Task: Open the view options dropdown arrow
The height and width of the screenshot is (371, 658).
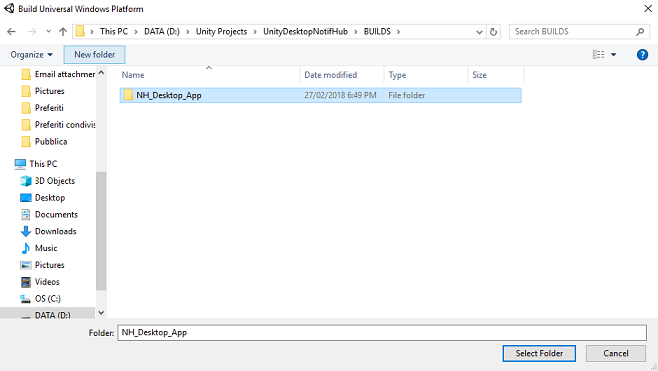Action: [614, 55]
